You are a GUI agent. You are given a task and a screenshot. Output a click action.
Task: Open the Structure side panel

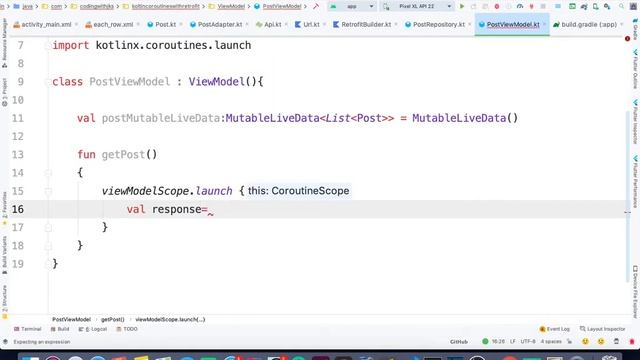click(x=4, y=302)
